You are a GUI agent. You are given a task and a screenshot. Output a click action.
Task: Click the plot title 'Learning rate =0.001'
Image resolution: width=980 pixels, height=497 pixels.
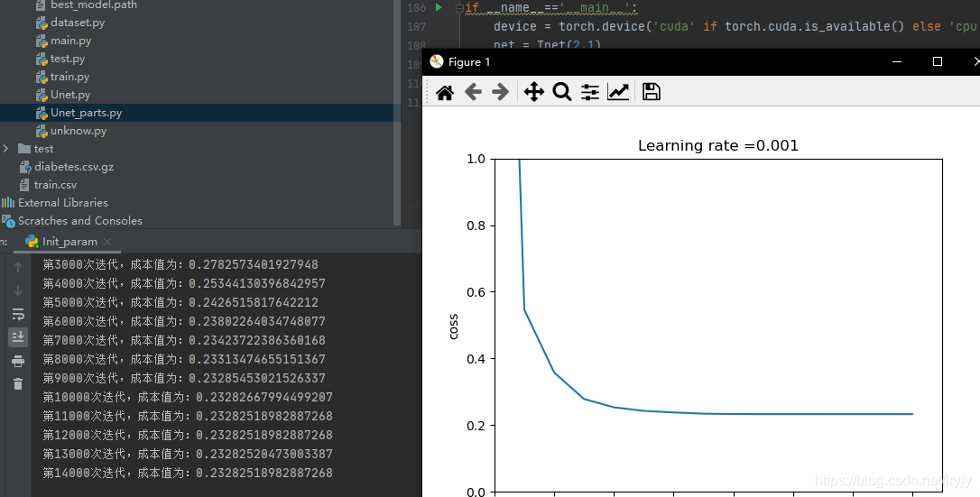(x=718, y=146)
